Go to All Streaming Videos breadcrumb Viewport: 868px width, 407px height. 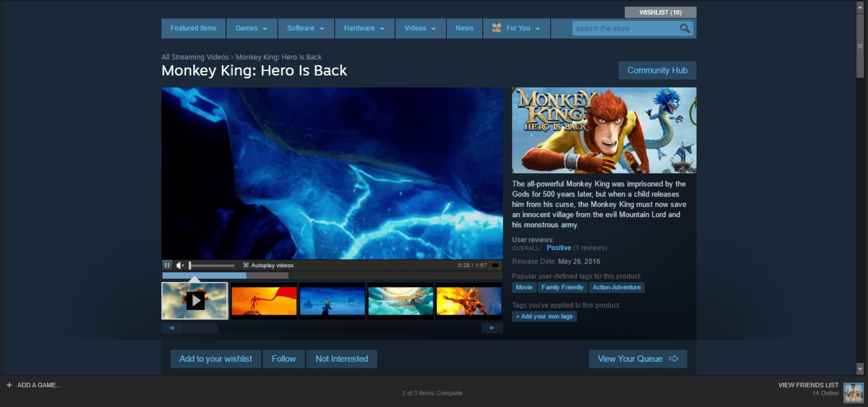pyautogui.click(x=195, y=57)
